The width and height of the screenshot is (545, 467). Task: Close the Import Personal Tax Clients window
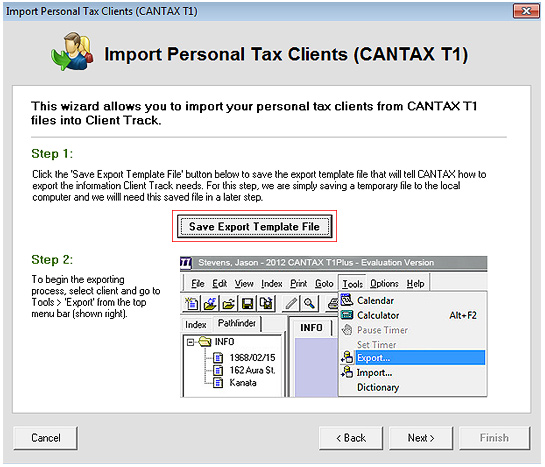click(526, 11)
